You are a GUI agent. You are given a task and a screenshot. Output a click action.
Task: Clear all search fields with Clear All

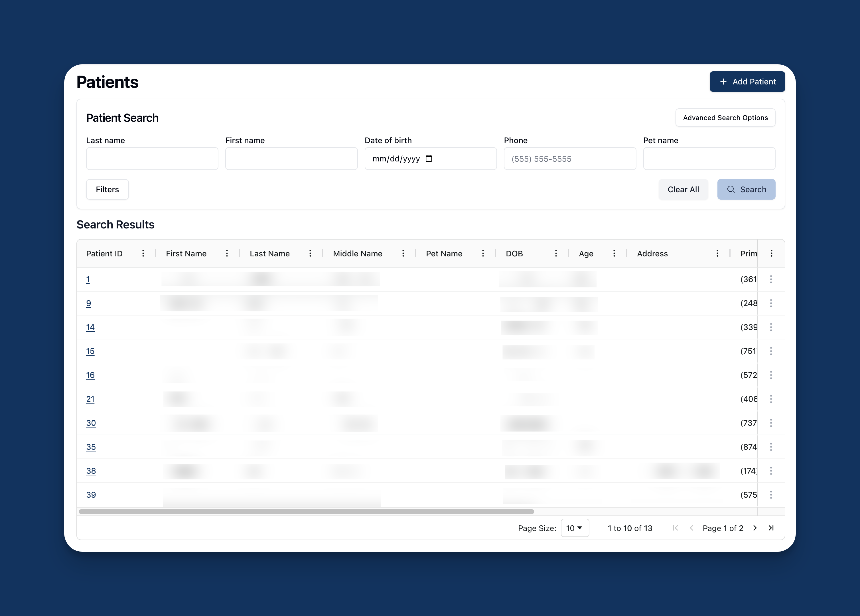coord(683,189)
